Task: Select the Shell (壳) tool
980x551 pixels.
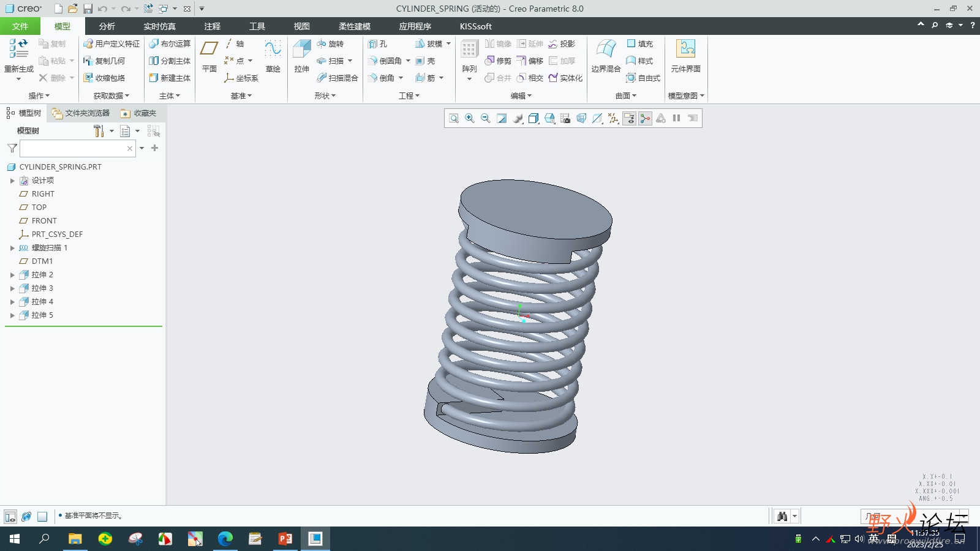Action: point(425,61)
